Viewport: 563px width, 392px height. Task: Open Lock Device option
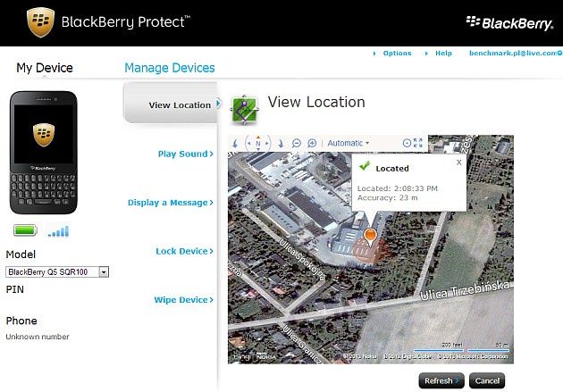click(x=185, y=251)
